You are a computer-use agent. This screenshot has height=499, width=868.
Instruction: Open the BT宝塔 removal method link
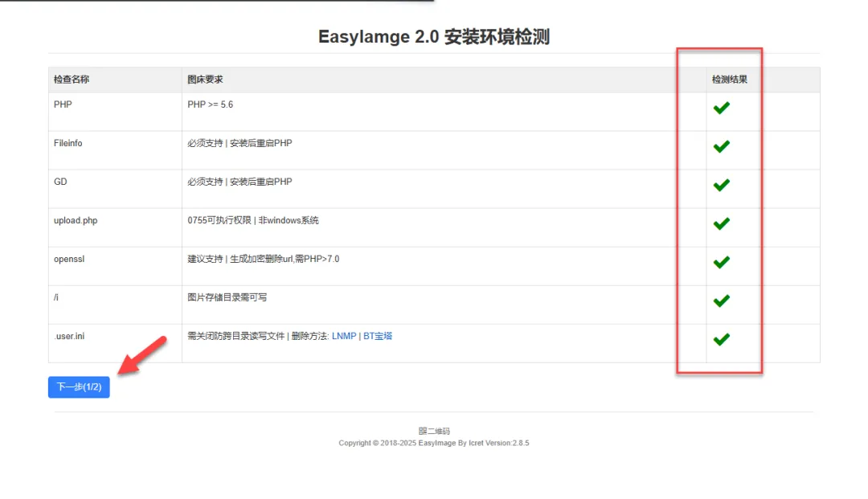(x=378, y=337)
